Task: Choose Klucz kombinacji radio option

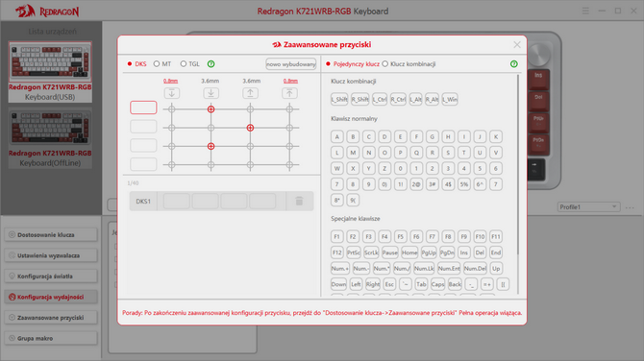Action: (409, 64)
